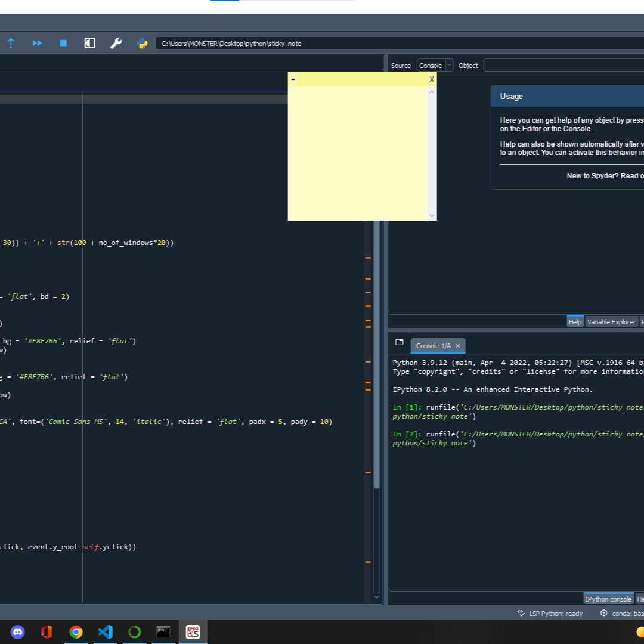Click the "Python 3.9.12" version line in console
Viewport: 644px width, 644px height.
tap(518, 363)
